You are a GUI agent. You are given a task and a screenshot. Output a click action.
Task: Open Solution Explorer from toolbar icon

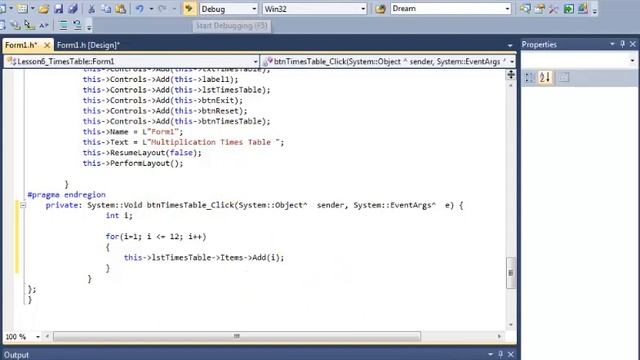point(525,9)
